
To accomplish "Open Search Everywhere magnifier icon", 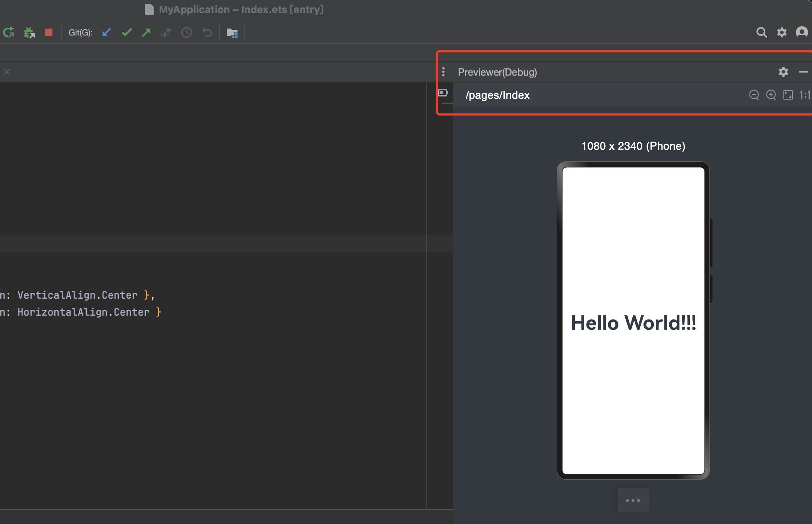I will [x=761, y=32].
